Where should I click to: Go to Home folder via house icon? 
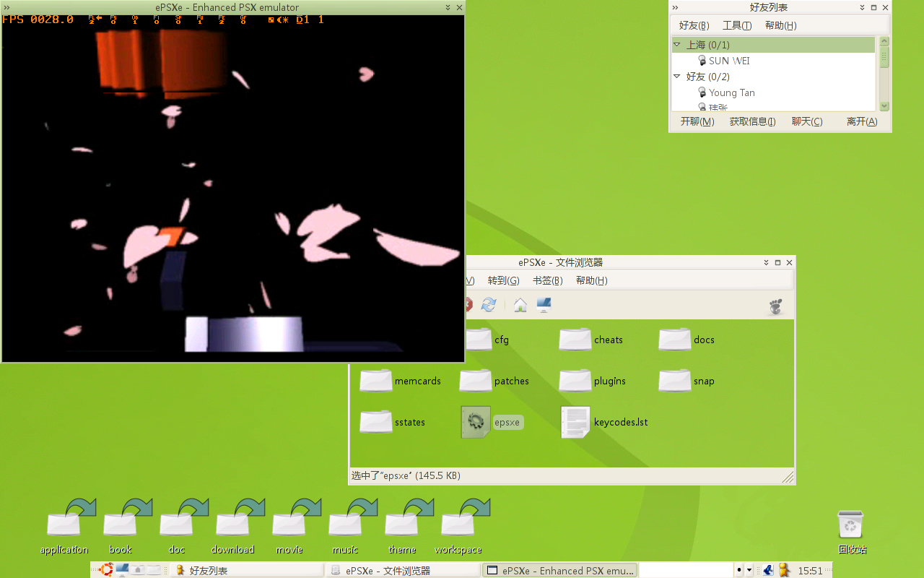tap(520, 305)
